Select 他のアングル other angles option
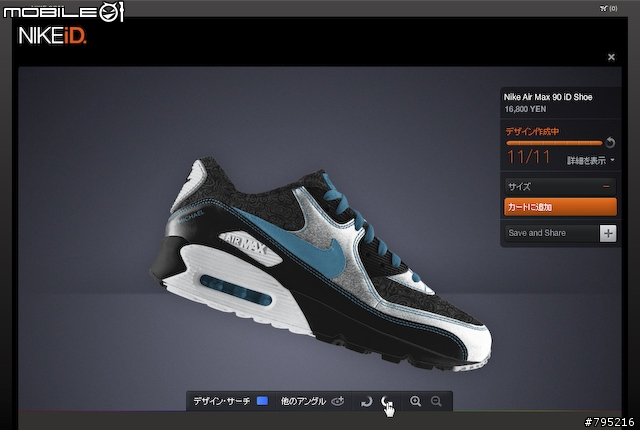 (303, 401)
